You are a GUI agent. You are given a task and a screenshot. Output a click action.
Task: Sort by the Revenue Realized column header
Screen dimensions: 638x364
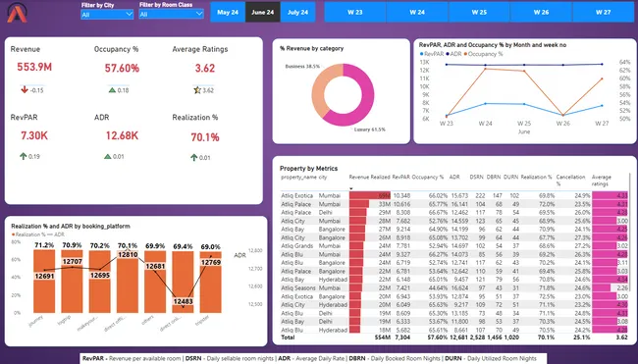[x=369, y=178]
